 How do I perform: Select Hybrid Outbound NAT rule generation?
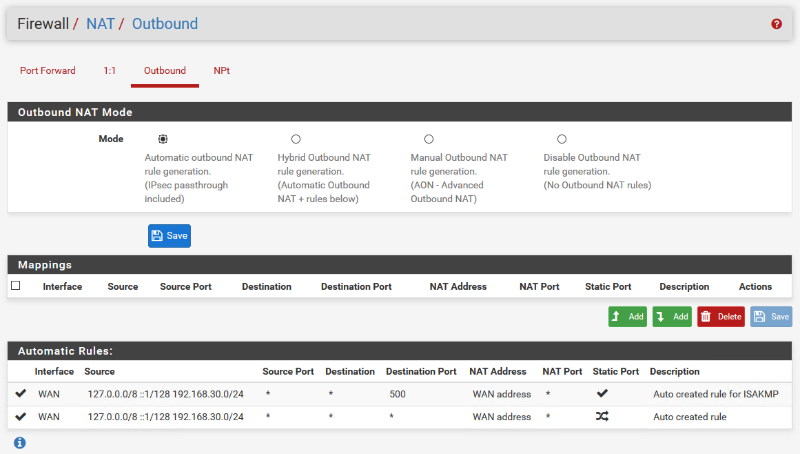295,139
